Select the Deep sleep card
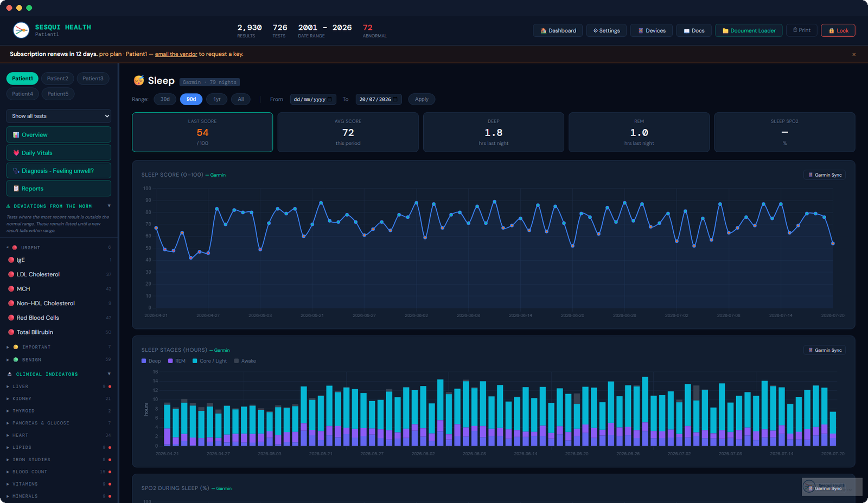The image size is (868, 503). (x=494, y=132)
